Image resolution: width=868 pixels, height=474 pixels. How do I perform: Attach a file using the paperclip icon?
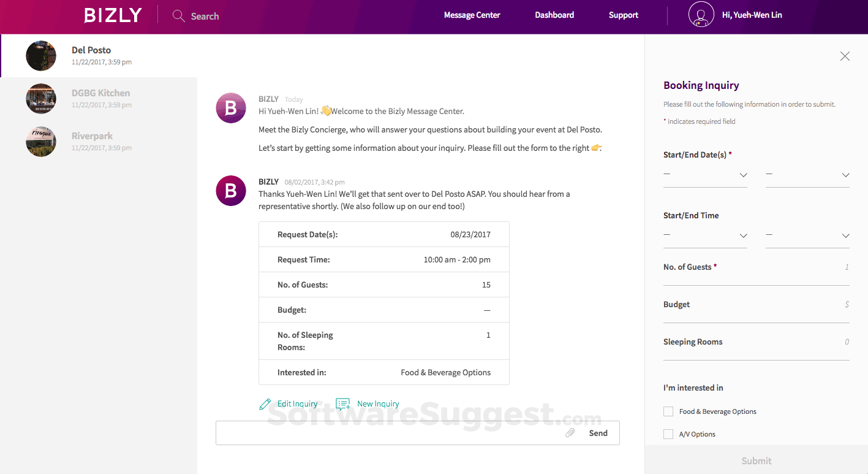click(x=570, y=432)
